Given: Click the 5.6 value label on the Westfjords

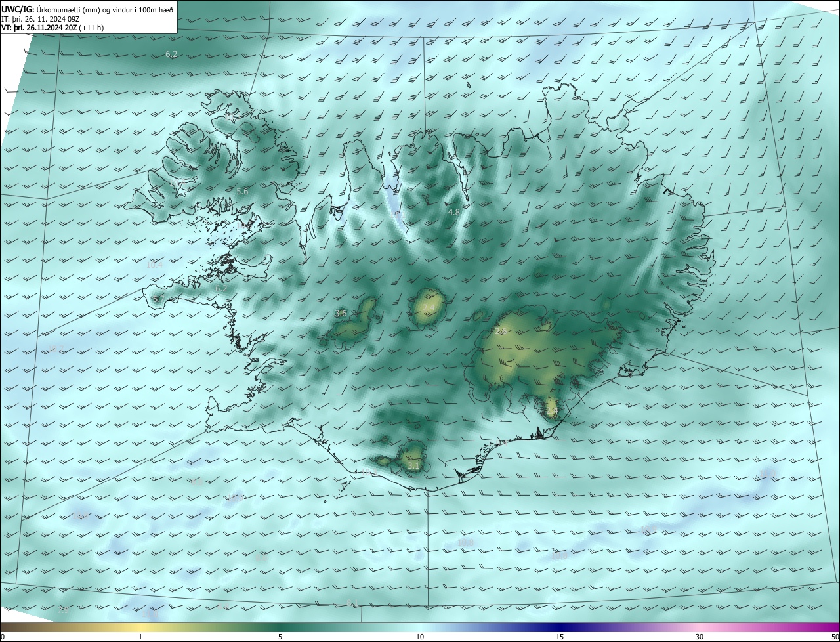Looking at the screenshot, I should 242,191.
